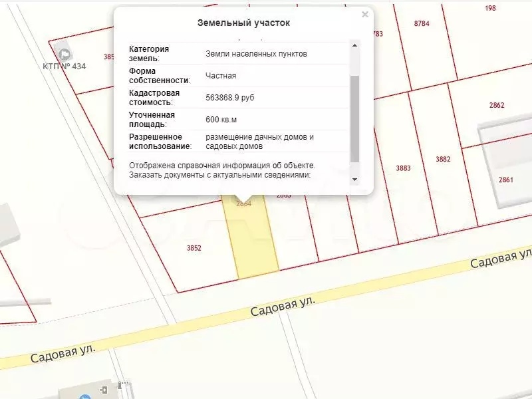
Task: Click the Частная ownership value
Action: coord(221,76)
